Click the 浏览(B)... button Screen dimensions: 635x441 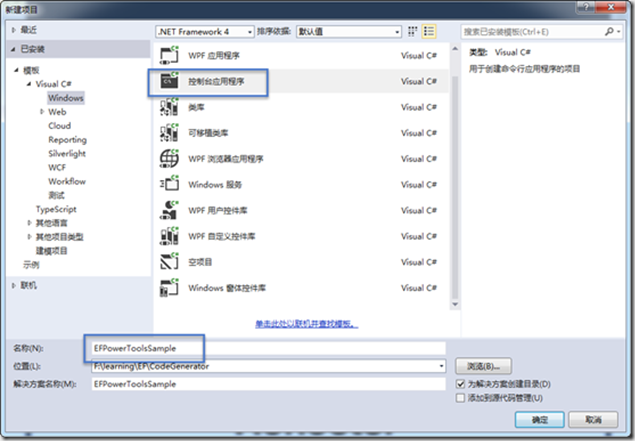click(x=484, y=366)
